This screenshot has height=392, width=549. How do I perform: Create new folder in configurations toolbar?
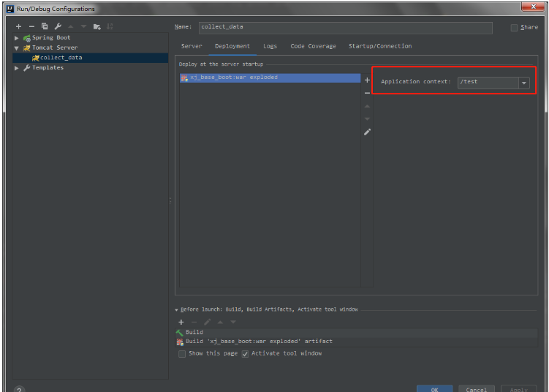tap(97, 26)
